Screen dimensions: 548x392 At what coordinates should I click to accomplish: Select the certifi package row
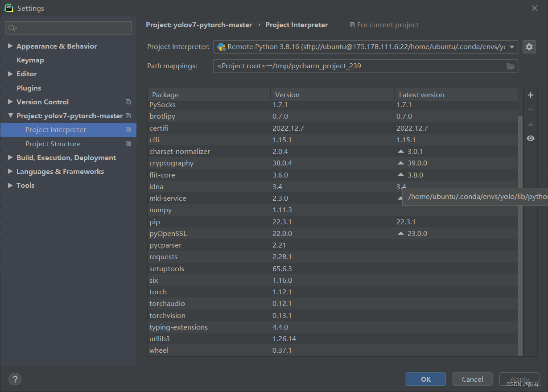pyautogui.click(x=333, y=128)
